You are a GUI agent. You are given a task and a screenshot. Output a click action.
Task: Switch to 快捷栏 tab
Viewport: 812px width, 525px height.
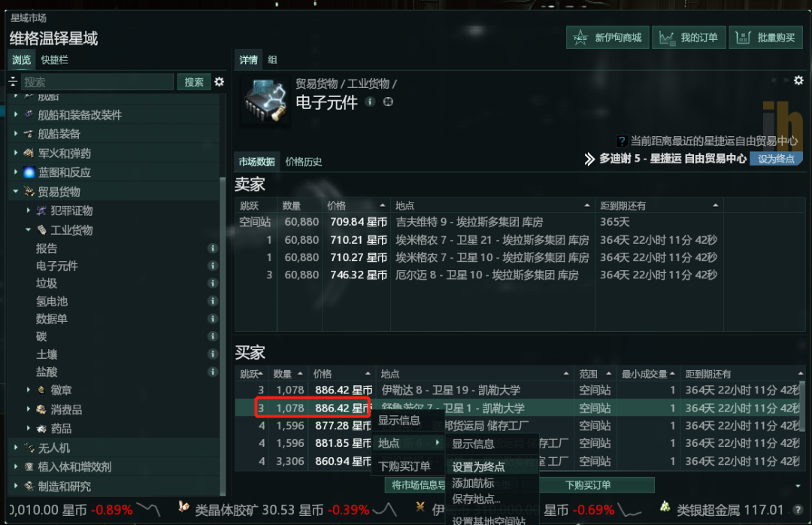[x=54, y=59]
